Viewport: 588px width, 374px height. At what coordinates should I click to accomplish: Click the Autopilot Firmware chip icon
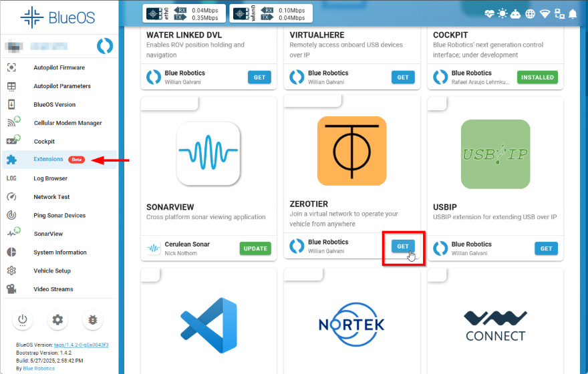(x=11, y=67)
